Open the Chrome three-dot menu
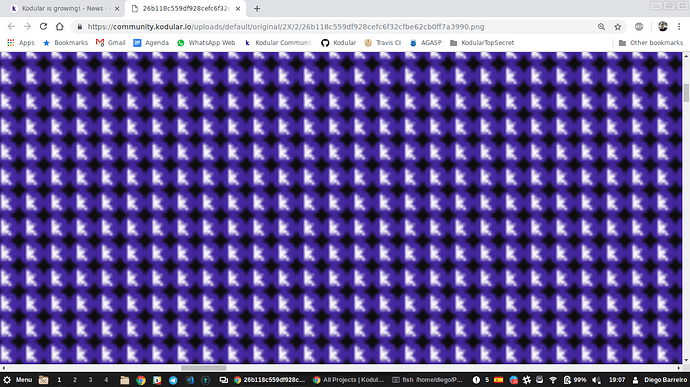The width and height of the screenshot is (690, 387). (x=679, y=26)
